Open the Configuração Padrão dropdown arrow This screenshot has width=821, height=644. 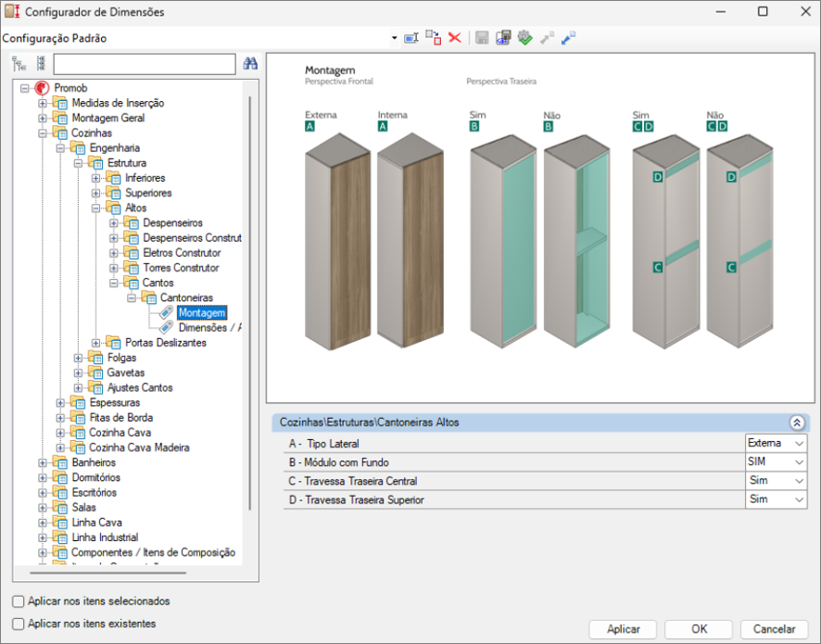[394, 38]
